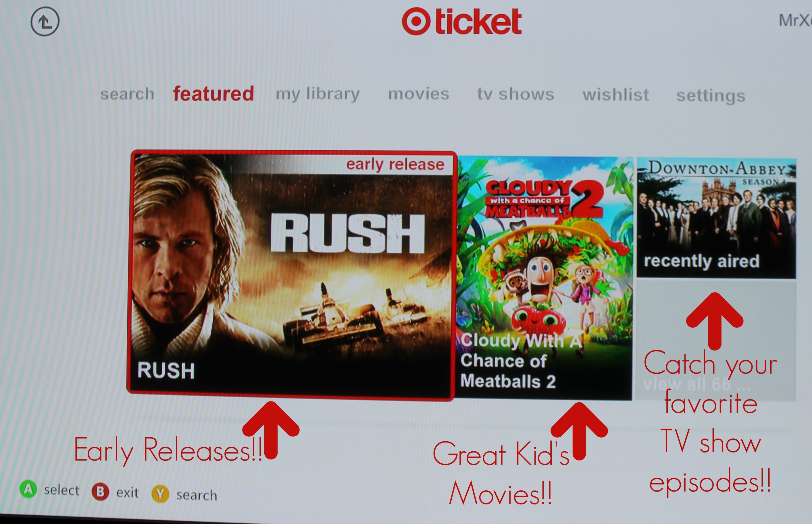The width and height of the screenshot is (812, 524).
Task: Click the RUSH title caption text
Action: [x=166, y=371]
